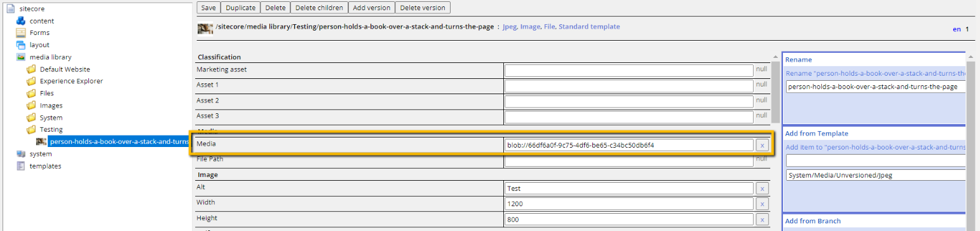Screen dimensions: 980x231
Task: Click the Marketing asset input field
Action: coord(629,71)
